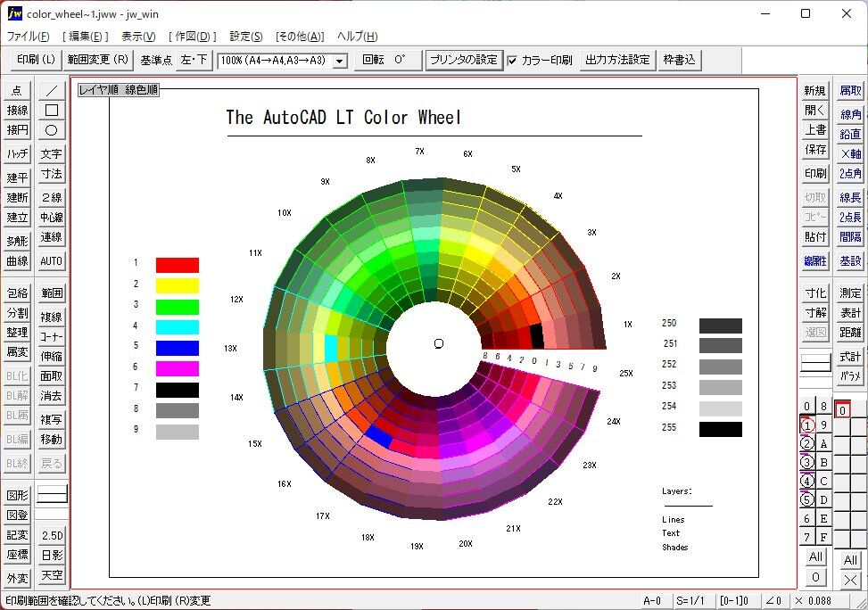Expand the 作図(D) draw menu
Screen dimensions: 868x610
pyautogui.click(x=193, y=37)
